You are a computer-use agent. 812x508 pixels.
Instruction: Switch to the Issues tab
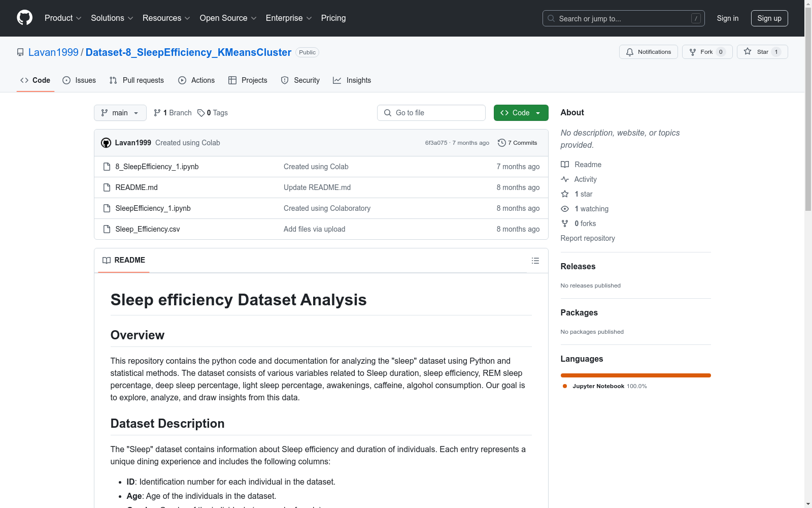tap(79, 80)
